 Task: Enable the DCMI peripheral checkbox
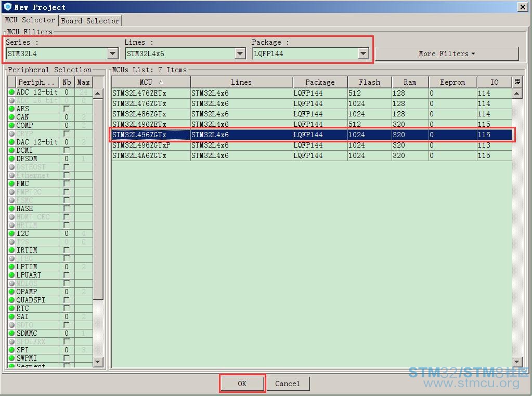point(67,150)
